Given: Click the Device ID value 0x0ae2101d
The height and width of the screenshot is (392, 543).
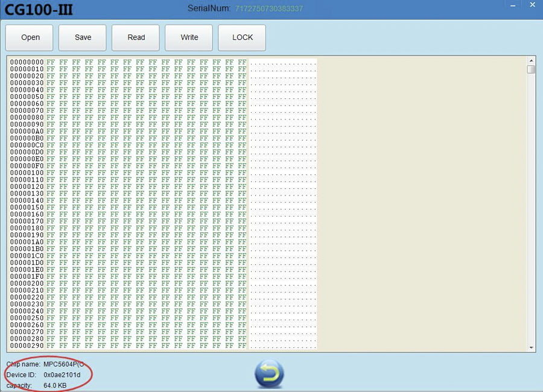Looking at the screenshot, I should [62, 375].
